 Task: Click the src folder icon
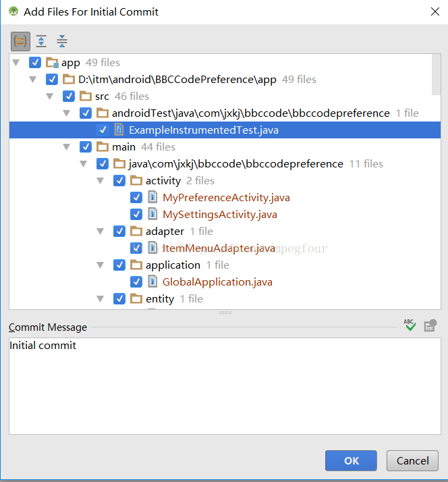pos(86,97)
